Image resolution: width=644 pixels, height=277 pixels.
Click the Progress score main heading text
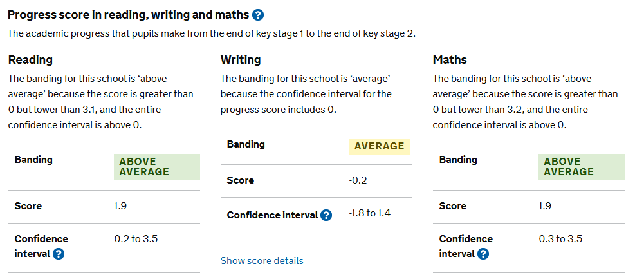(127, 15)
